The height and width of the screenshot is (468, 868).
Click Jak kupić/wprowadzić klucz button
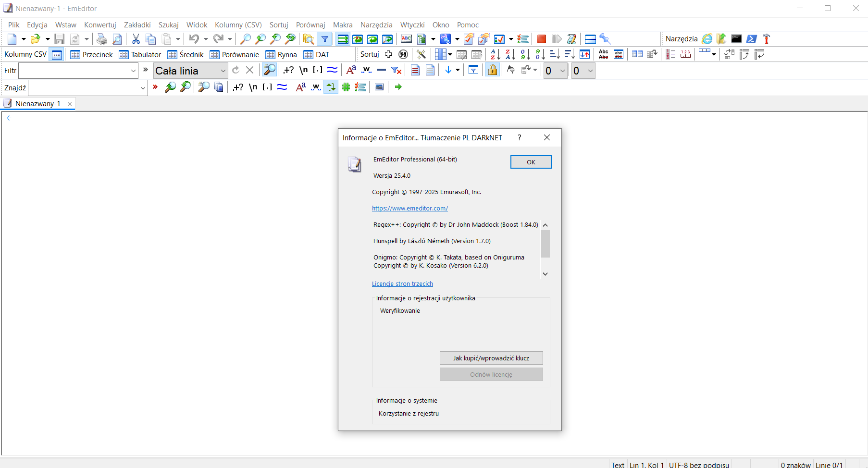click(491, 358)
